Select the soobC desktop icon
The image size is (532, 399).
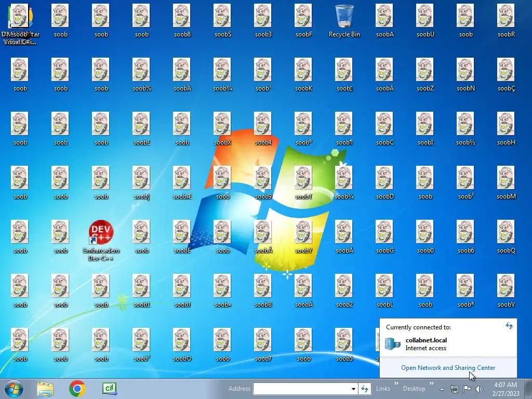pos(385,129)
